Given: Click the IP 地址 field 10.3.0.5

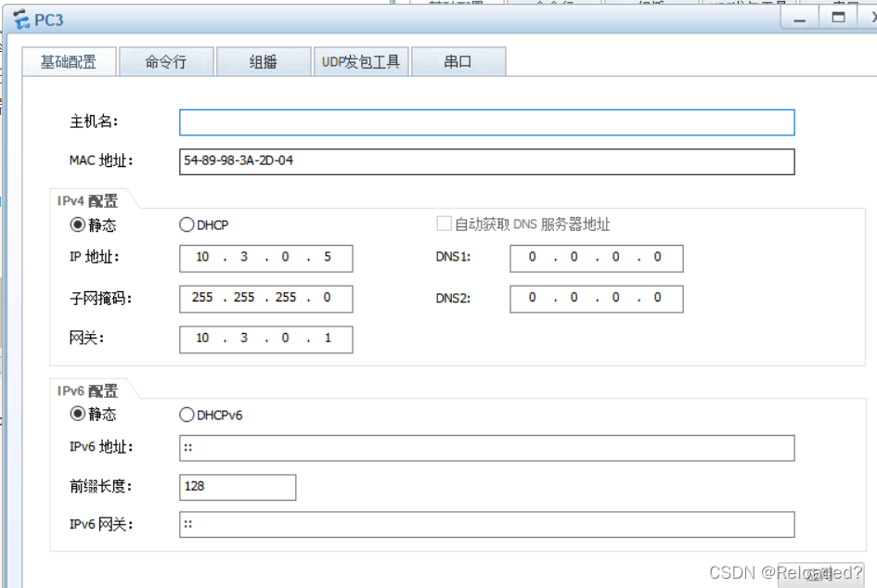Looking at the screenshot, I should (x=265, y=258).
